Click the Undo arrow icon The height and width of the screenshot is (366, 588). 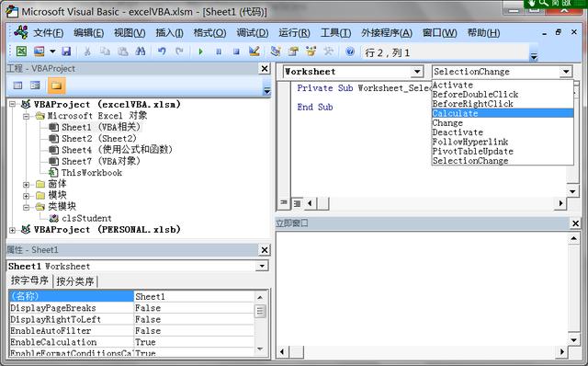(x=162, y=51)
